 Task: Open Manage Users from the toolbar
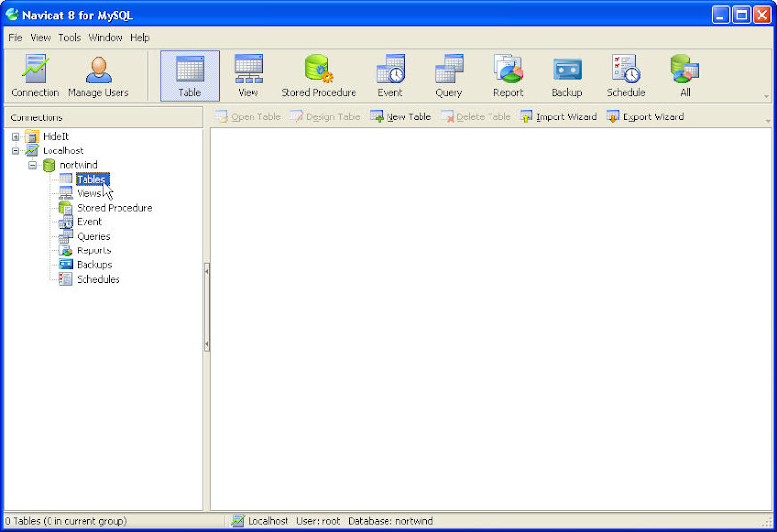click(98, 76)
